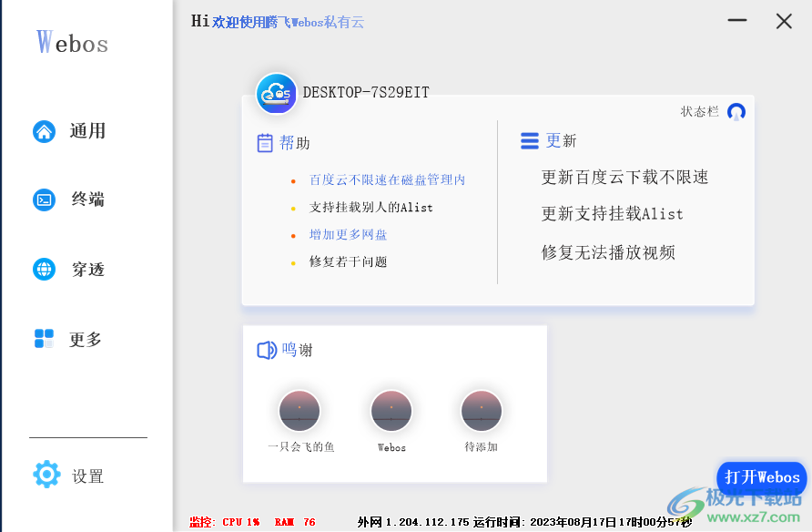Click the 更新 section heading

561,141
